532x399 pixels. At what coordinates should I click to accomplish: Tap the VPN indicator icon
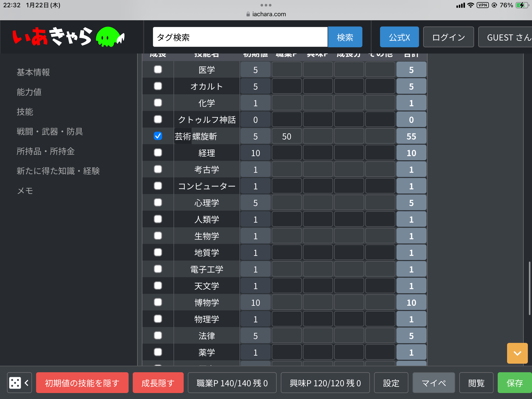point(483,5)
